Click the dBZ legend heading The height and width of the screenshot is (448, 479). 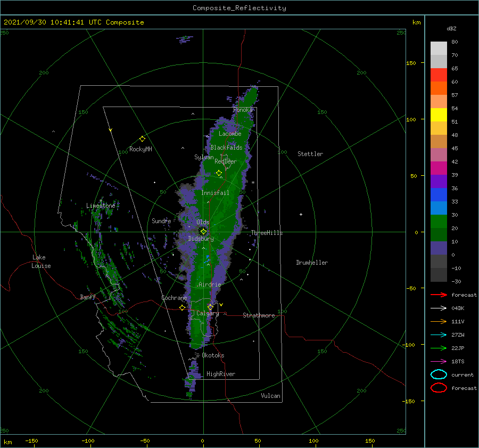click(x=451, y=28)
